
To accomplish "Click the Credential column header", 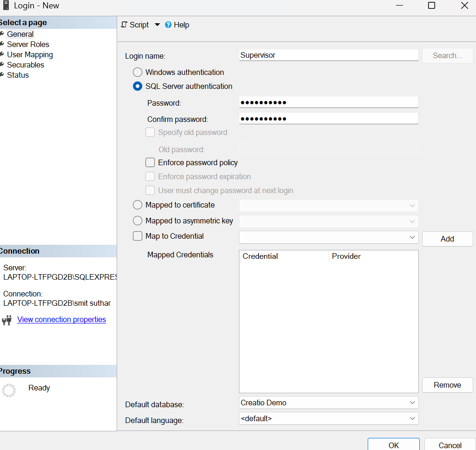I will tap(284, 256).
